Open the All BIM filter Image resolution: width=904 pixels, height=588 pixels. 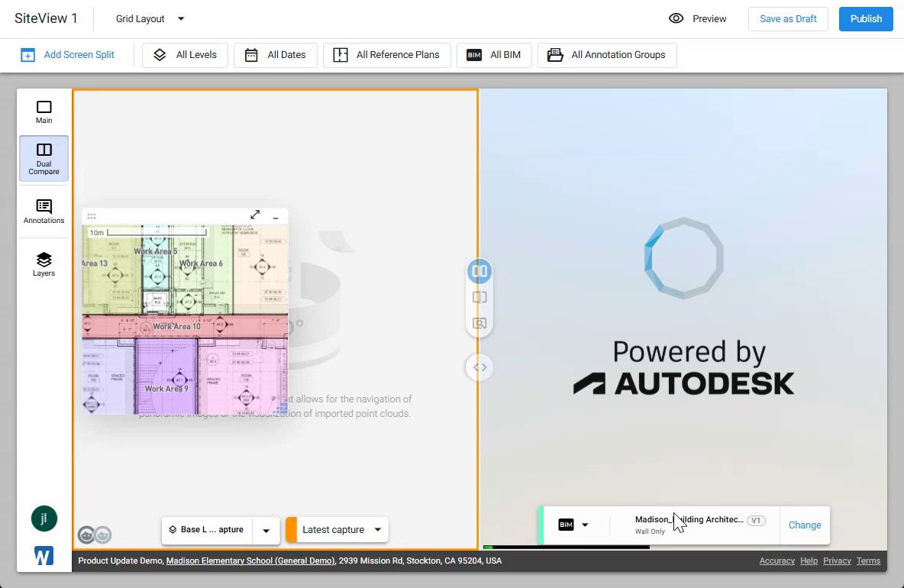pos(494,55)
